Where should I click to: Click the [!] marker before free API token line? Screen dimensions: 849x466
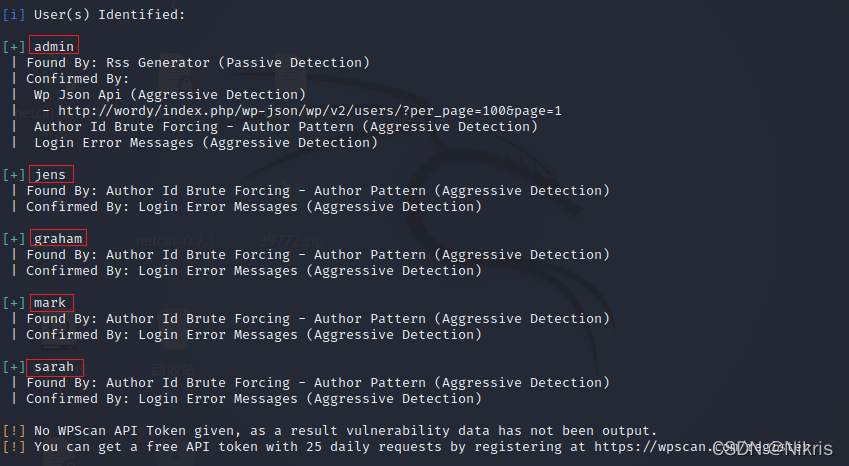(x=14, y=447)
